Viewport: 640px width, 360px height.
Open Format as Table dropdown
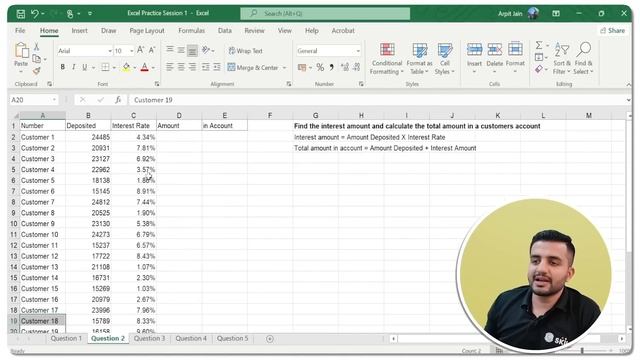pos(419,59)
